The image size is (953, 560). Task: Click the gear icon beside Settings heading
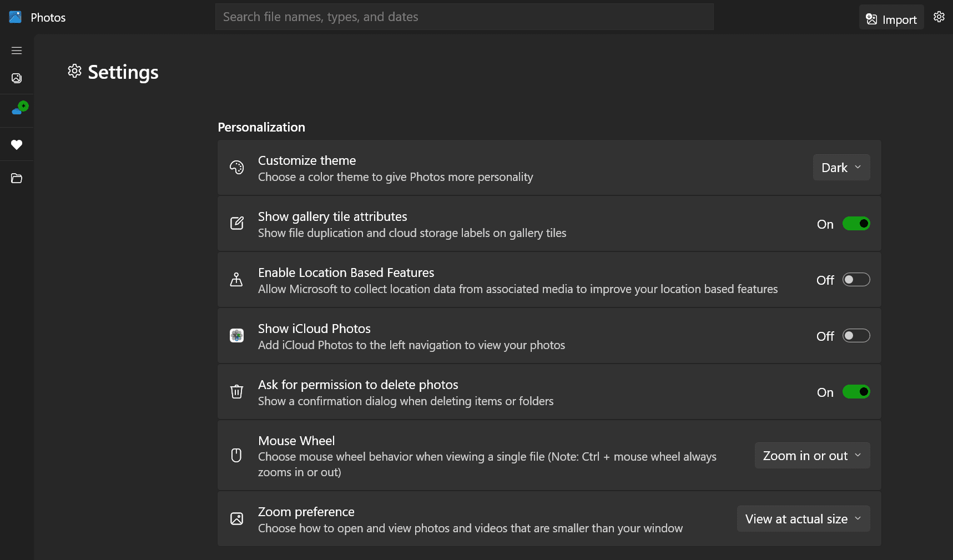pyautogui.click(x=75, y=71)
